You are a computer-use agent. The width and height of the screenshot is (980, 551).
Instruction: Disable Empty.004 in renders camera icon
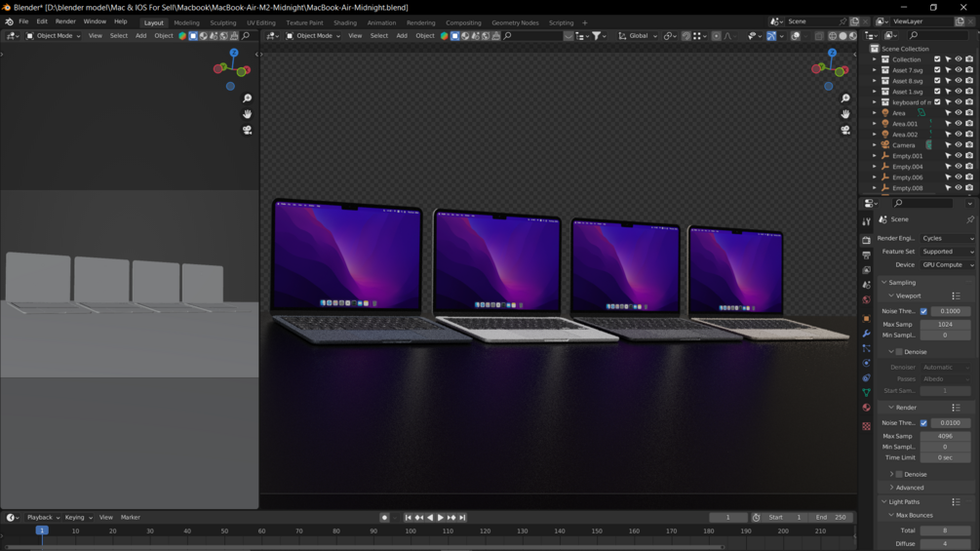click(x=968, y=166)
